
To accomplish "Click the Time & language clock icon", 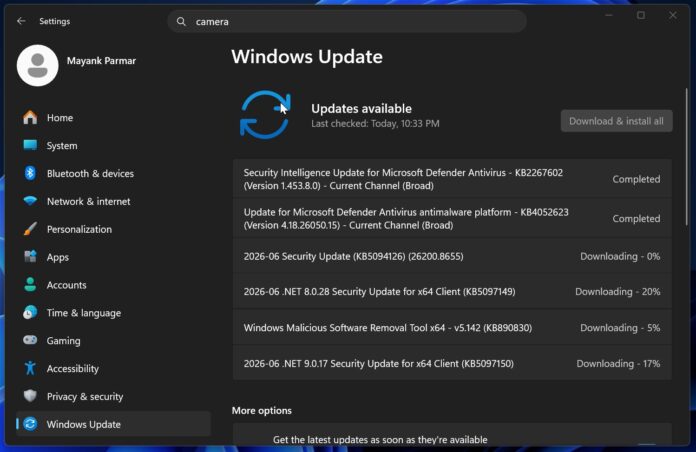I will coord(30,313).
